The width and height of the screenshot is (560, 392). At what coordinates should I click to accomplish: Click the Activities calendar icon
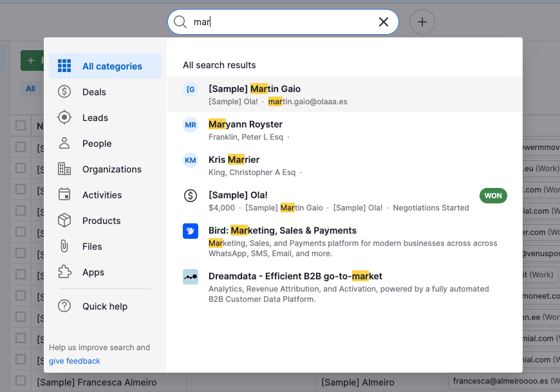[x=64, y=194]
